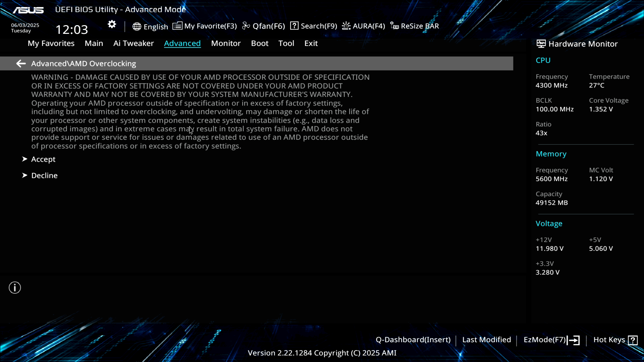This screenshot has width=644, height=362.
Task: Open Qfan(F6) fan control
Action: tap(264, 26)
